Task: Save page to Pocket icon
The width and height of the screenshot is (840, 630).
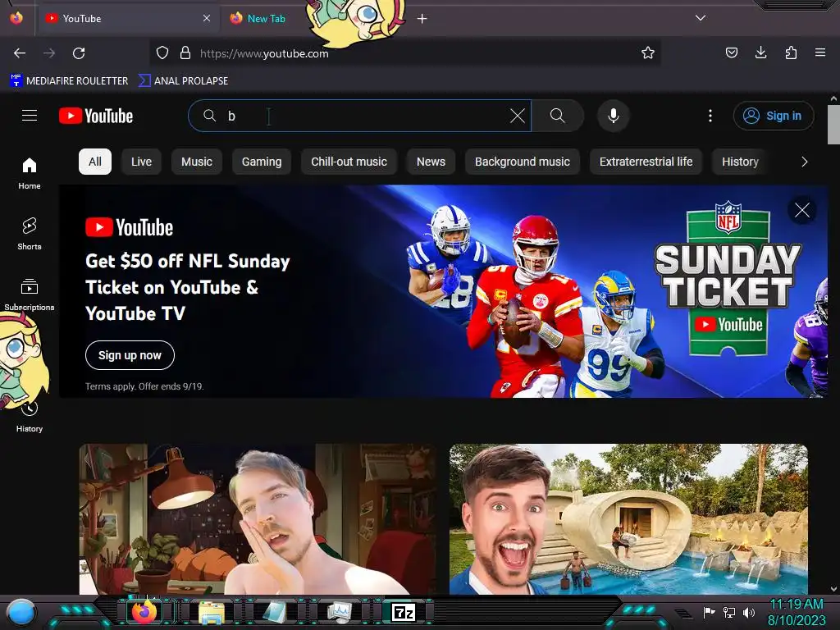Action: tap(732, 52)
